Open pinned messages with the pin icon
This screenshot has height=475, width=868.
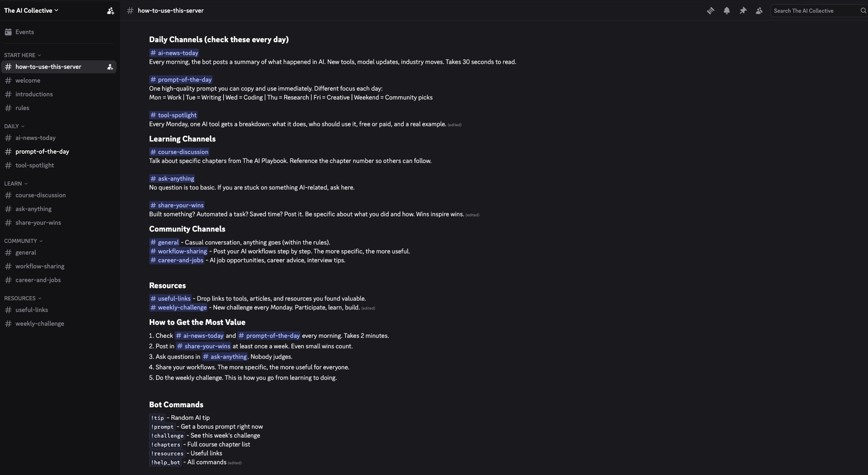pos(743,11)
